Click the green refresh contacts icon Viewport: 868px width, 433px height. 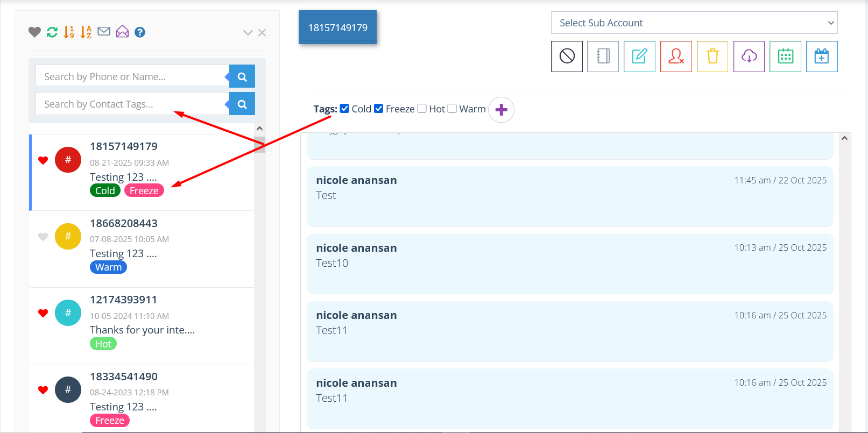point(52,32)
